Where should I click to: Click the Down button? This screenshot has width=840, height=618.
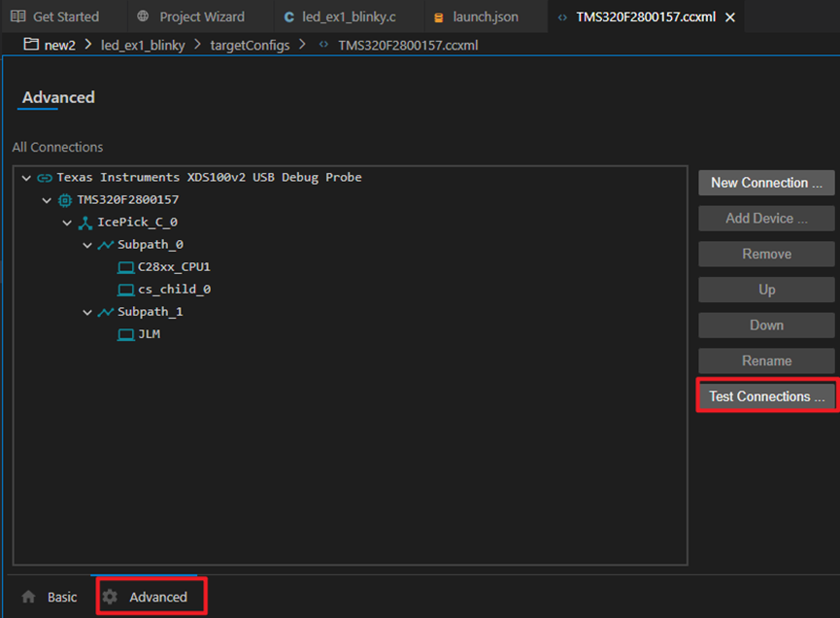point(766,326)
